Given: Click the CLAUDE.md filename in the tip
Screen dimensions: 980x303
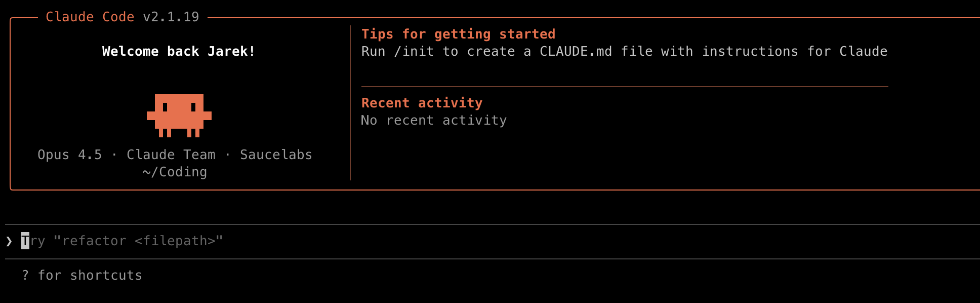Looking at the screenshot, I should pos(576,51).
